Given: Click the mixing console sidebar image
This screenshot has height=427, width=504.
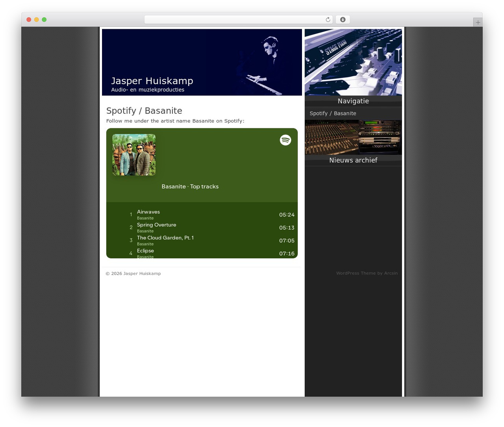Looking at the screenshot, I should tap(353, 137).
